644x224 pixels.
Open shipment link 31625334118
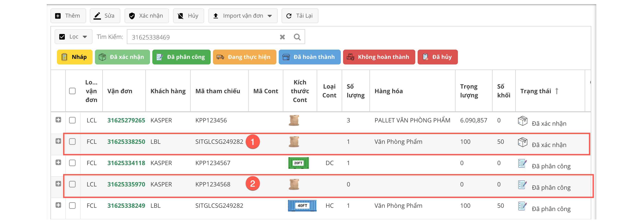pyautogui.click(x=126, y=163)
